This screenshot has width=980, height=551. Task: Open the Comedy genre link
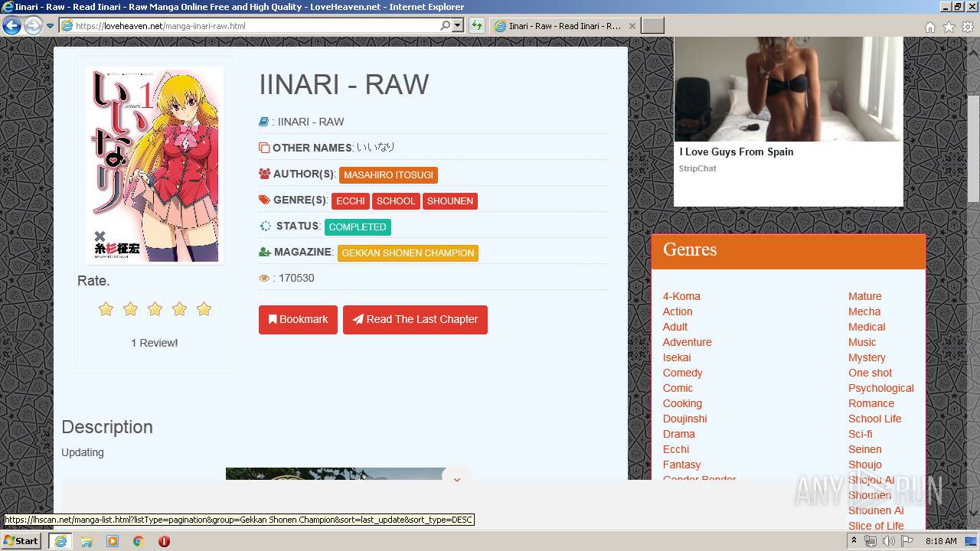pos(683,373)
